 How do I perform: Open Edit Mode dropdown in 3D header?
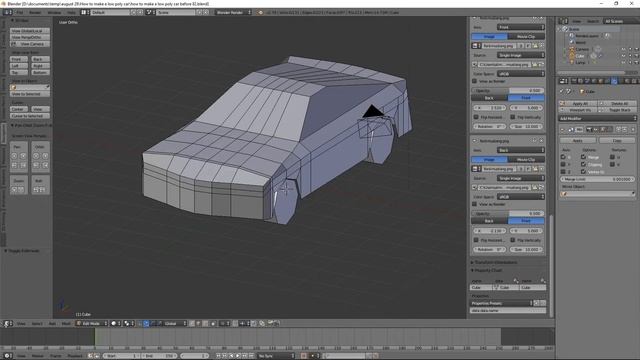92,323
